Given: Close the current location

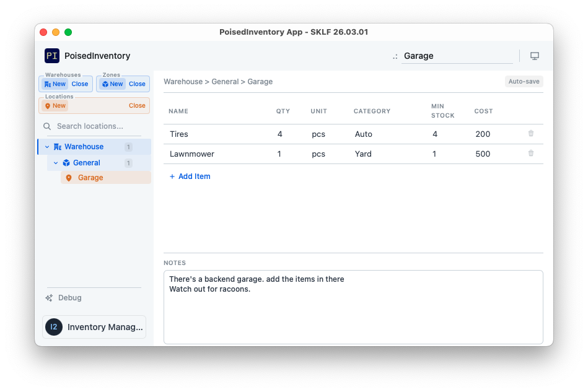Looking at the screenshot, I should point(137,106).
